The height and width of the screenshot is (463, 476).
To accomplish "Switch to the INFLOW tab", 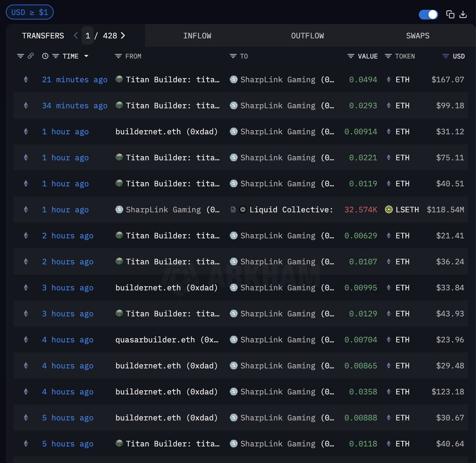I will (x=197, y=36).
